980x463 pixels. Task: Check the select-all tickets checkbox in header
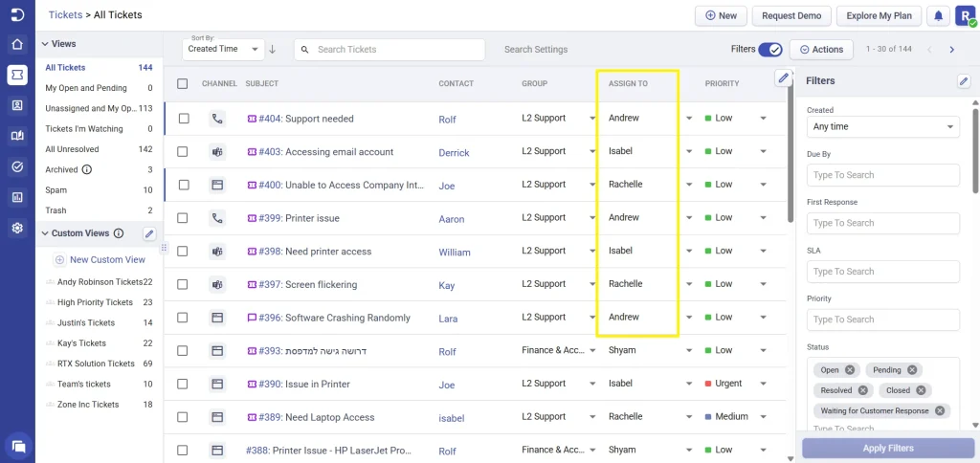183,84
